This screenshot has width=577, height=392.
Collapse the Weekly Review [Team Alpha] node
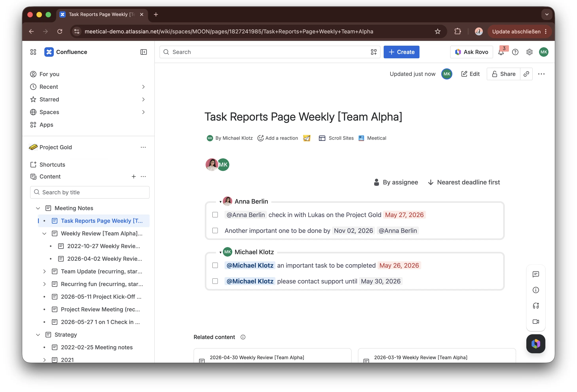[x=45, y=233]
